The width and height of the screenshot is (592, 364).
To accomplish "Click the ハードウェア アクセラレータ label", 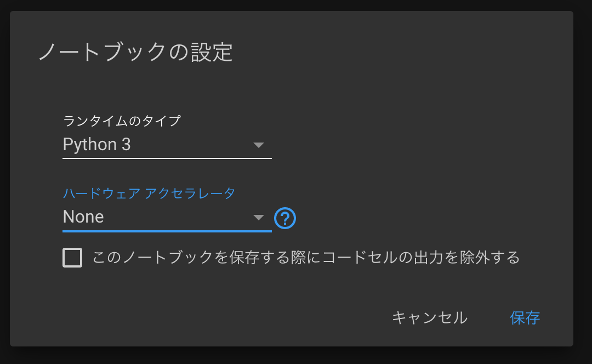I will click(x=149, y=193).
